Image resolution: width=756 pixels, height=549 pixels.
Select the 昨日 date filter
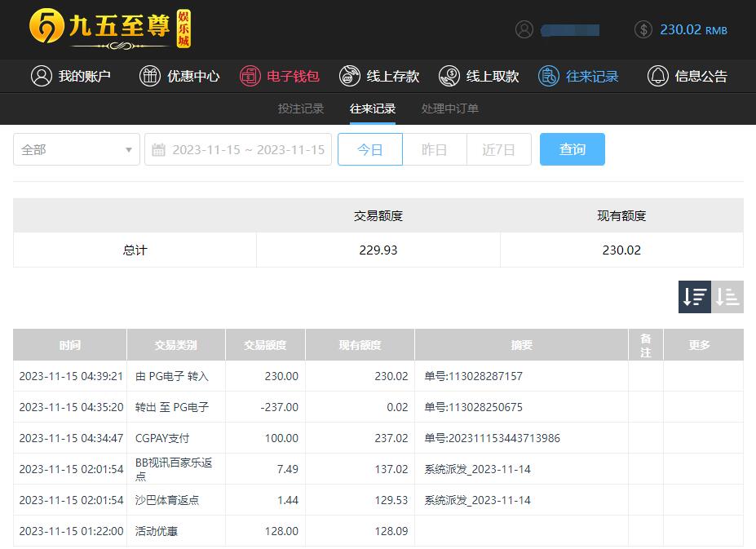435,149
